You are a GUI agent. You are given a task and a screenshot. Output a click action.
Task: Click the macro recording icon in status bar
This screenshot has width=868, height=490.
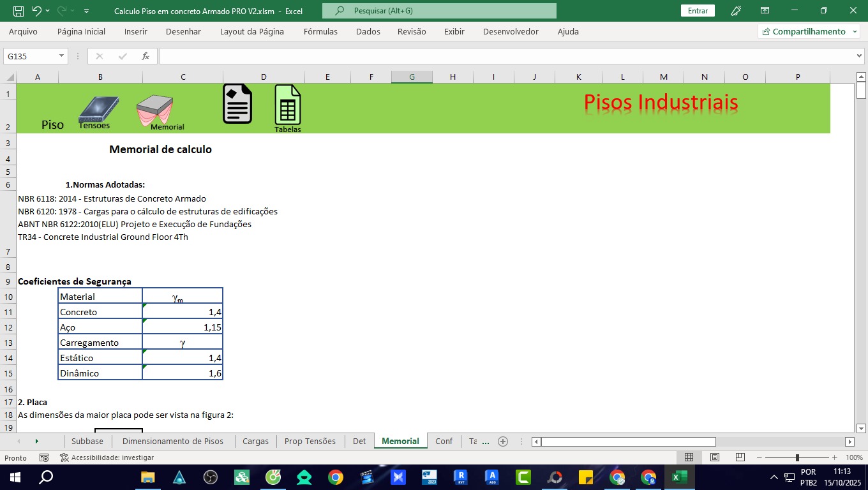[44, 457]
